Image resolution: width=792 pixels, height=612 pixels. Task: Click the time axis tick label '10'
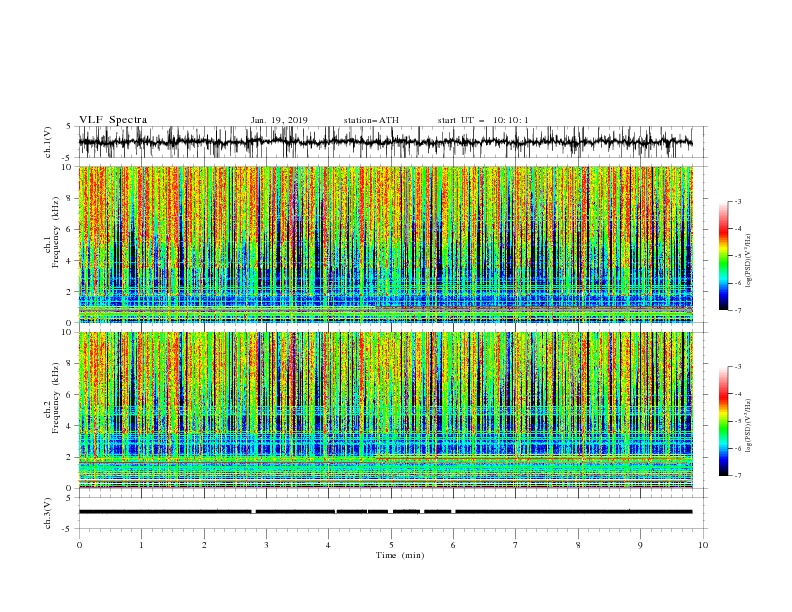click(703, 545)
